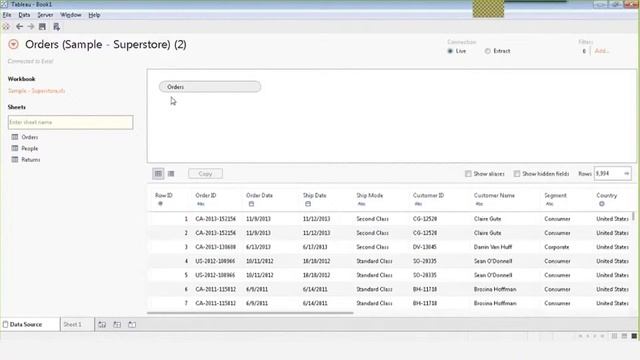Open the Data menu
This screenshot has width=640, height=360.
pos(24,15)
